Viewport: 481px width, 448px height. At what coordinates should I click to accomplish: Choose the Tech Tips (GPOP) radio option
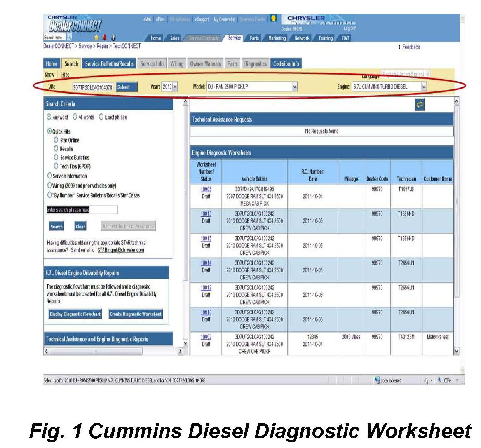pos(56,166)
